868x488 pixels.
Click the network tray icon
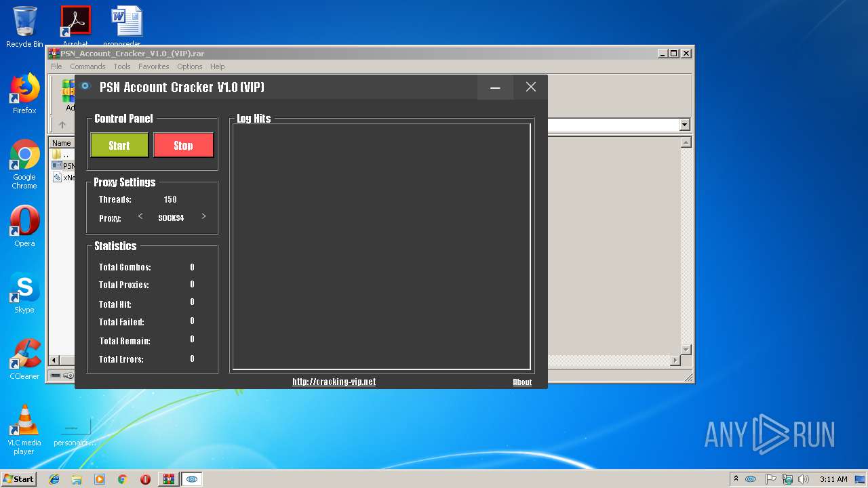click(787, 479)
